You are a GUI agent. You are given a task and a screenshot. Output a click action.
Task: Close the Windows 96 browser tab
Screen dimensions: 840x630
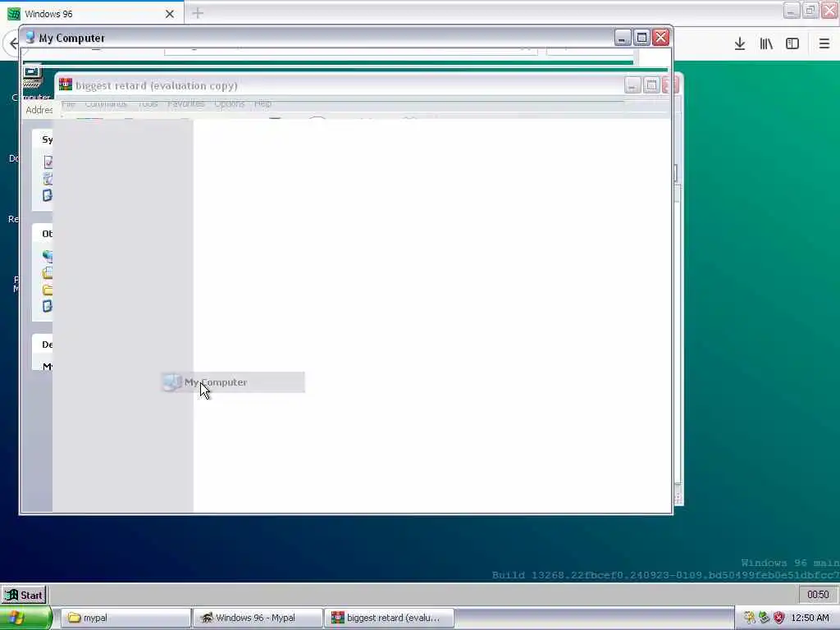point(169,14)
